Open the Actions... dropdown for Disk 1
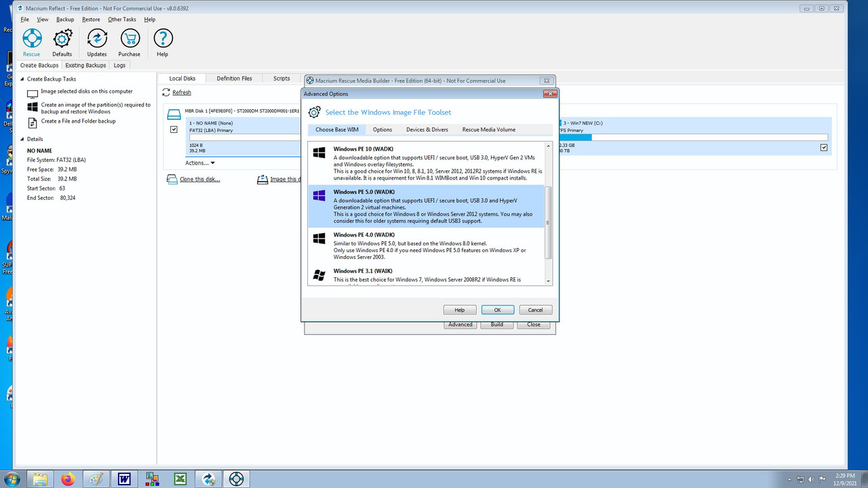The height and width of the screenshot is (488, 868). click(x=200, y=163)
